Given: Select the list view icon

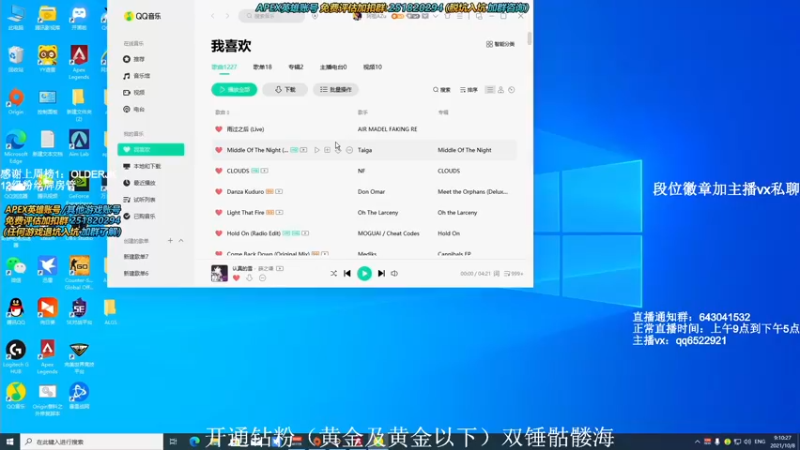Looking at the screenshot, I should pyautogui.click(x=490, y=90).
